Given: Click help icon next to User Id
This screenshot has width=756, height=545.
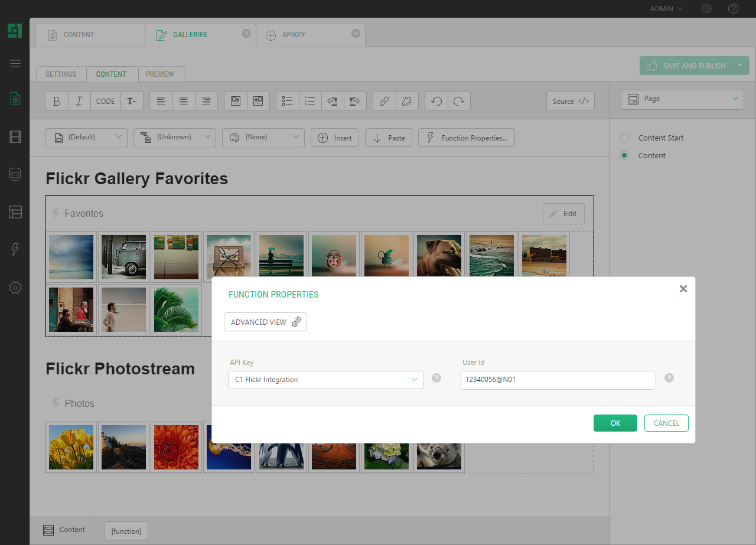Looking at the screenshot, I should coord(669,378).
